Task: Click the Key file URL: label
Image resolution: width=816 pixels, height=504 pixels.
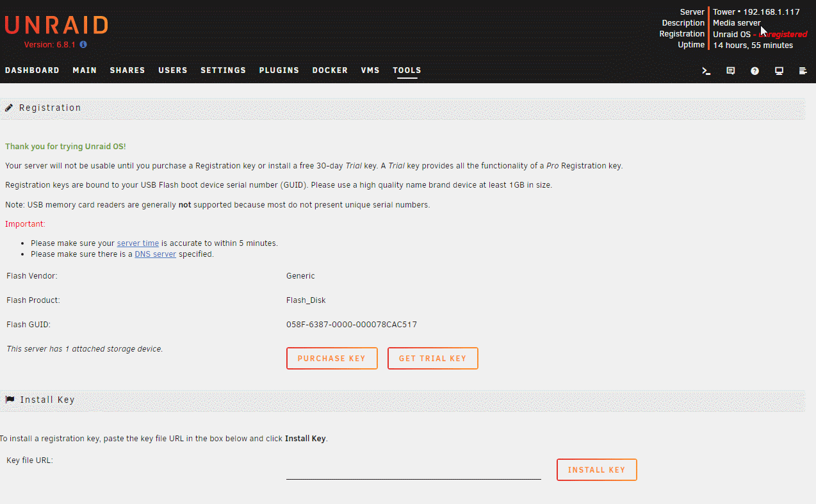Action: tap(29, 460)
